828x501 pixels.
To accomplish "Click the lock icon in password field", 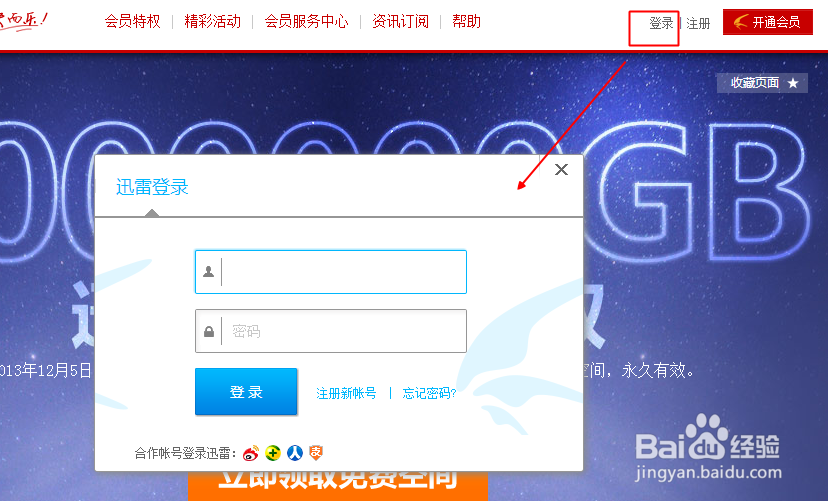I will pos(209,331).
